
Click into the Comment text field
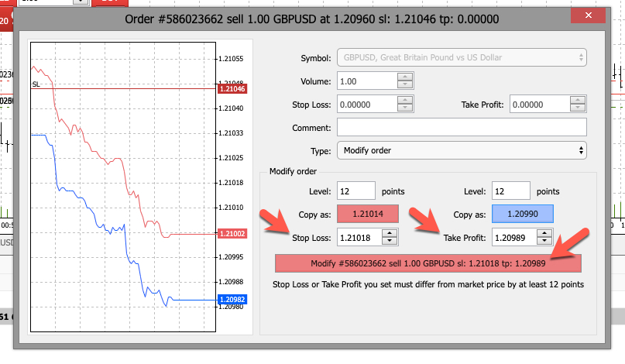[462, 128]
